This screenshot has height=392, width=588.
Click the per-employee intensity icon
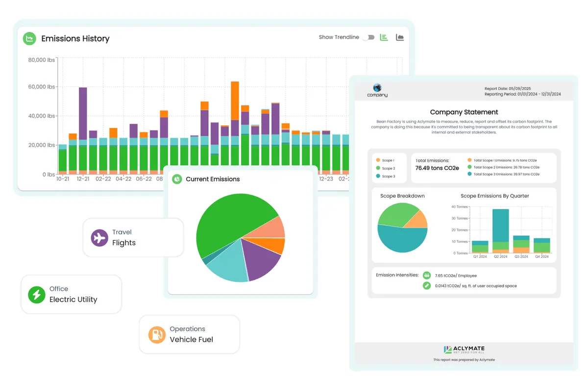(x=427, y=276)
